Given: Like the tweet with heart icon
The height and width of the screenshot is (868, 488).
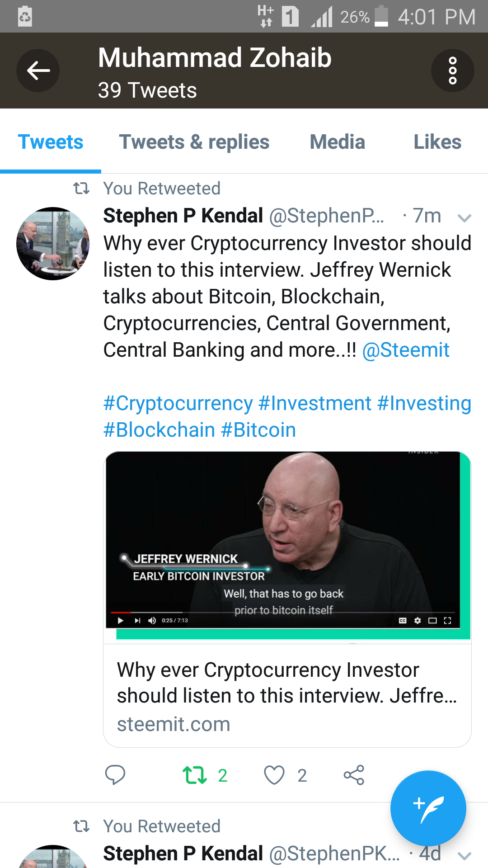Looking at the screenshot, I should [274, 775].
